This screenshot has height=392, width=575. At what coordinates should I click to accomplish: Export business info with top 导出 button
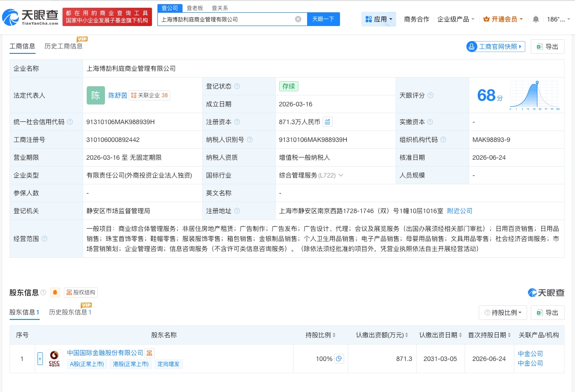(x=548, y=47)
